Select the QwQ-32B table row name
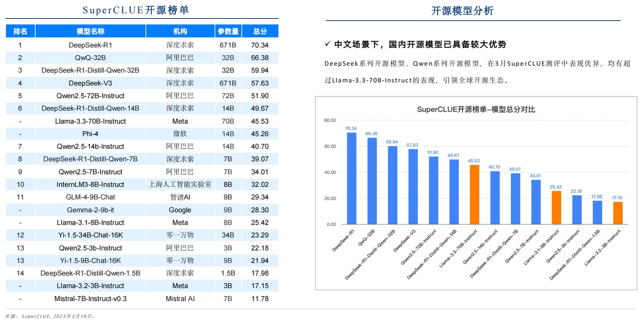 click(x=90, y=58)
